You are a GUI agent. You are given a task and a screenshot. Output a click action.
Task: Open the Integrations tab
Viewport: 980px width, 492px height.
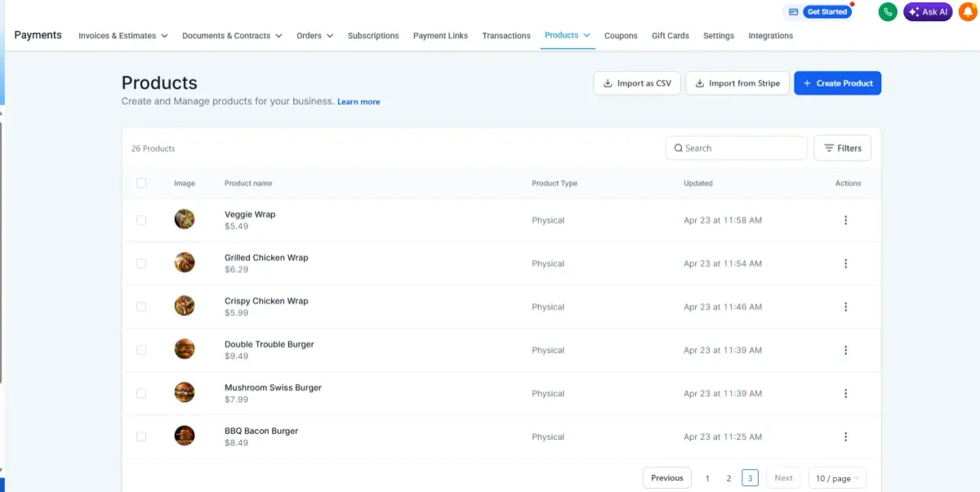pyautogui.click(x=770, y=35)
